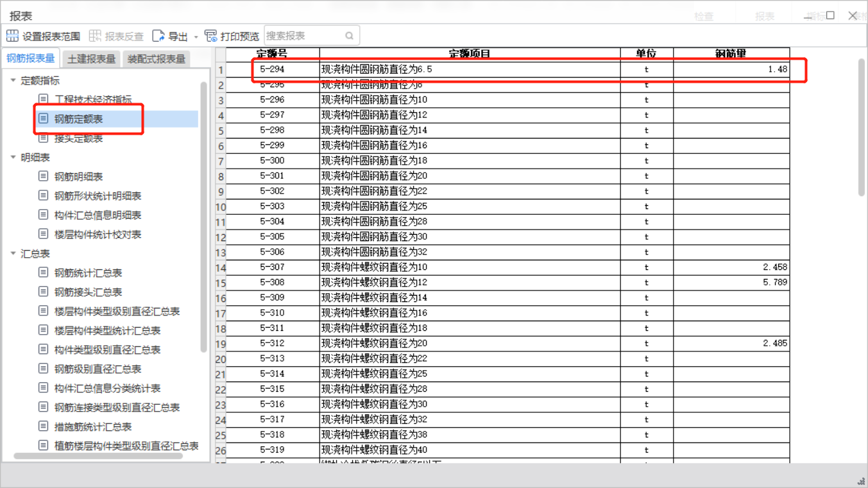The width and height of the screenshot is (868, 488).
Task: Click document icon beside 钢筋明细表
Action: coord(43,176)
